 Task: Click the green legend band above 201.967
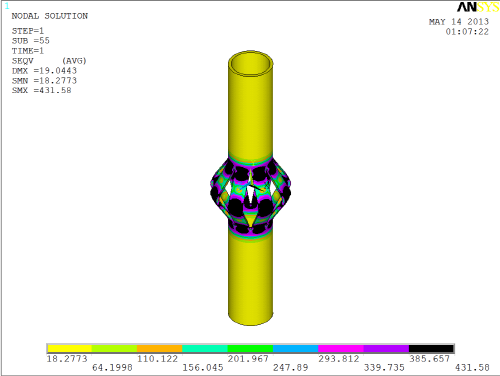250,349
